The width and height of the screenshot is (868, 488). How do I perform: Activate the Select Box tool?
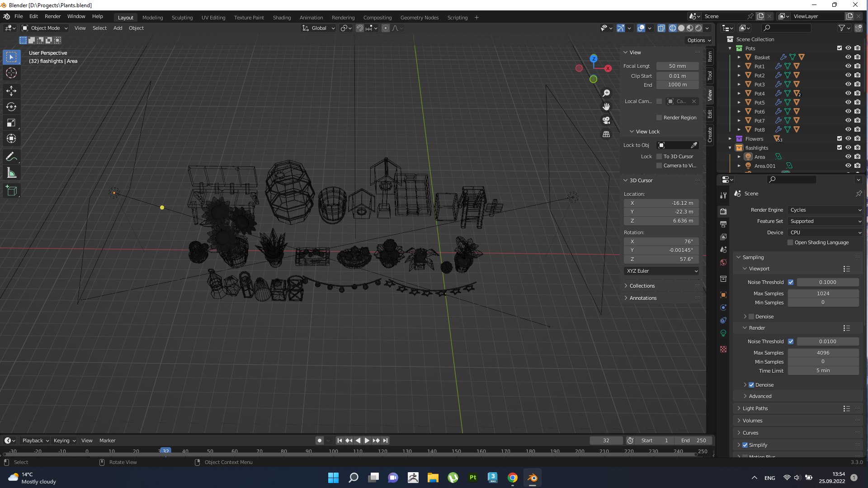11,57
